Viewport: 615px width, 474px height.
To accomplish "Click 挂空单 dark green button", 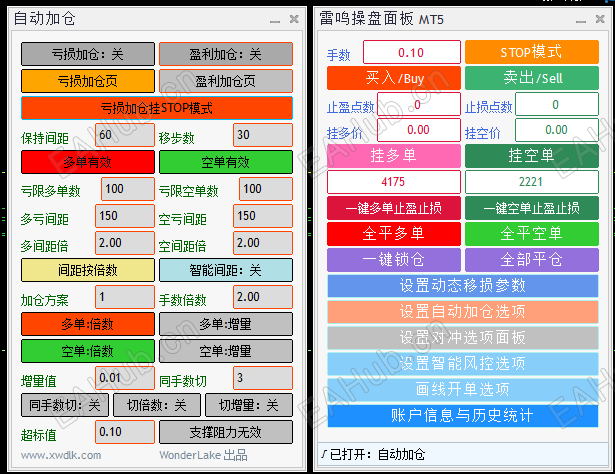I will point(532,156).
